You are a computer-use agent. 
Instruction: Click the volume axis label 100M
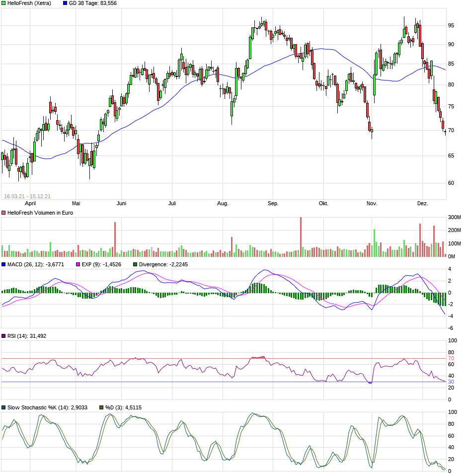click(x=455, y=243)
